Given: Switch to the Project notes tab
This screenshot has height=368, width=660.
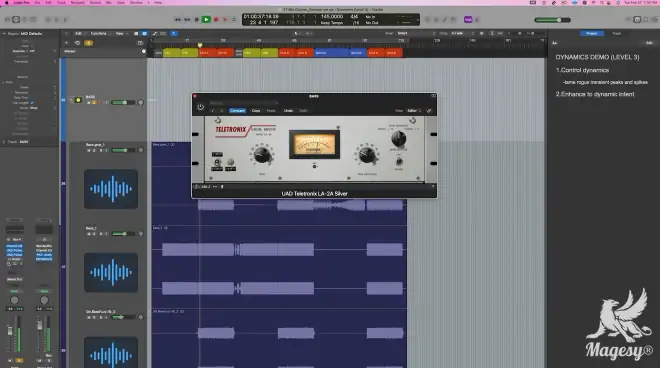Looking at the screenshot, I should tap(592, 33).
